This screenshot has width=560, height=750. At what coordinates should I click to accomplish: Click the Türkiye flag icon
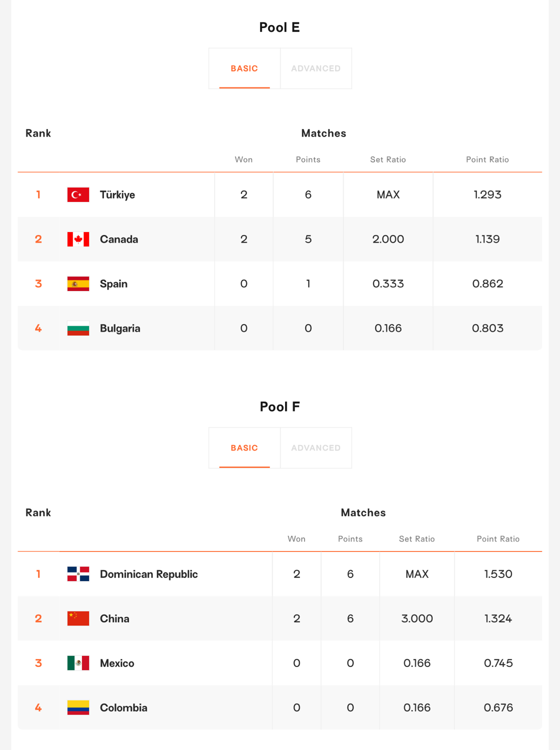[78, 194]
